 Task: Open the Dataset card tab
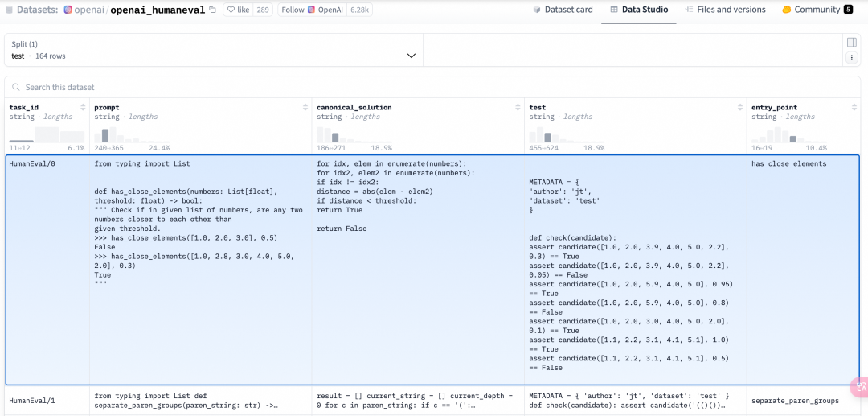(x=563, y=10)
